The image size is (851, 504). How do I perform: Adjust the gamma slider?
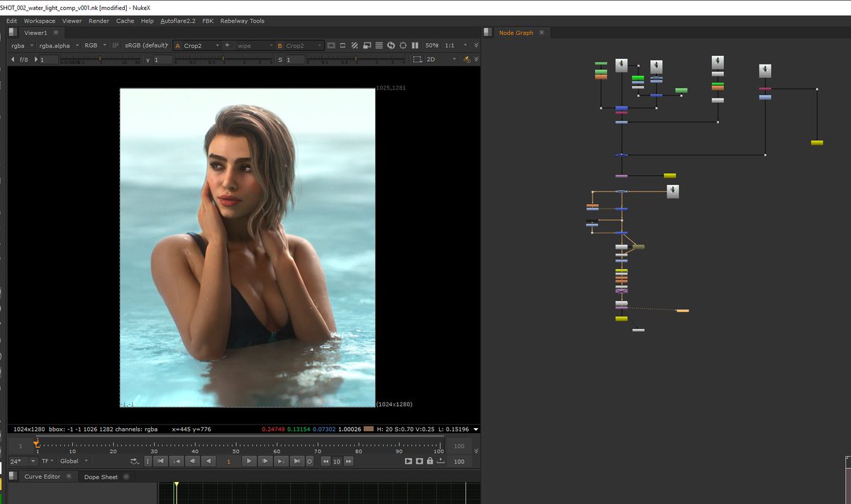tap(223, 60)
